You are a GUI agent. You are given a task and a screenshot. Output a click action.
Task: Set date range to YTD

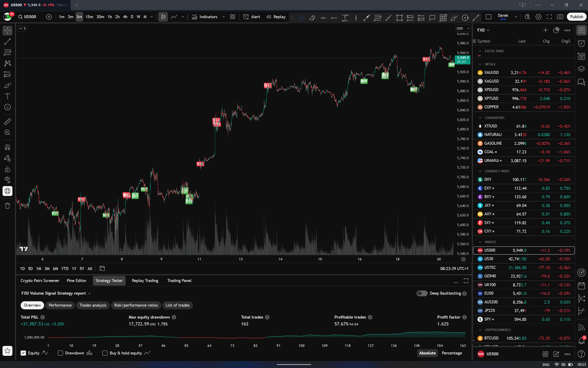tap(65, 269)
